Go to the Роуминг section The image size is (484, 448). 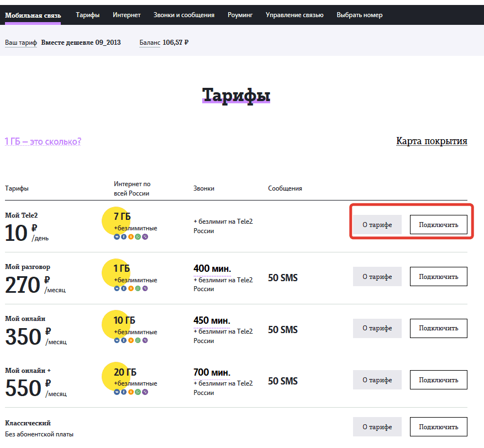[x=240, y=15]
